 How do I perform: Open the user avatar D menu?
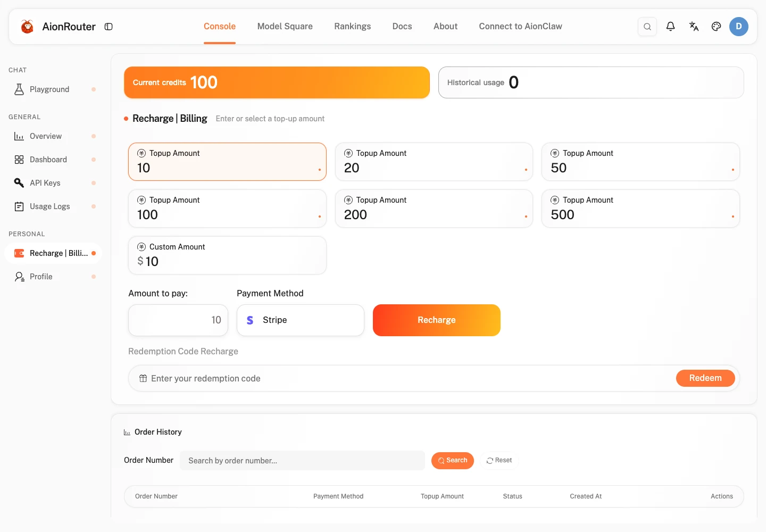(x=739, y=27)
